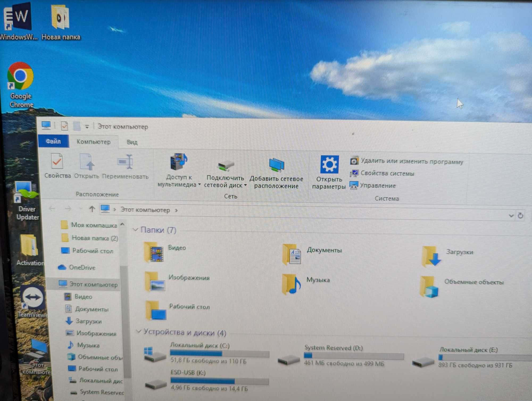Select Локальный диск (E:) drive
532x401 pixels.
click(x=472, y=358)
